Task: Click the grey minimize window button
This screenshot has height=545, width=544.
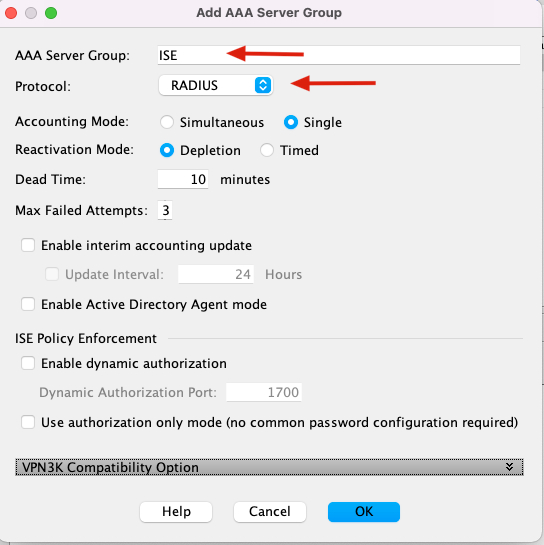Action: pyautogui.click(x=31, y=13)
